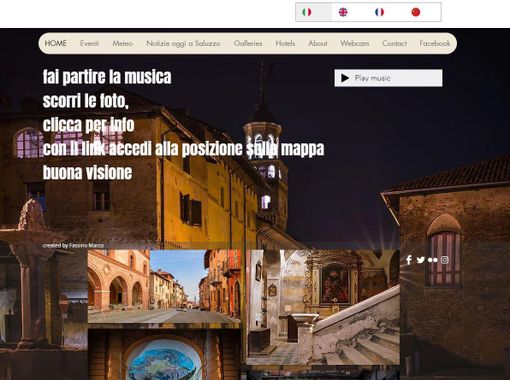Open the Meteo page
The image size is (510, 380).
coord(122,43)
